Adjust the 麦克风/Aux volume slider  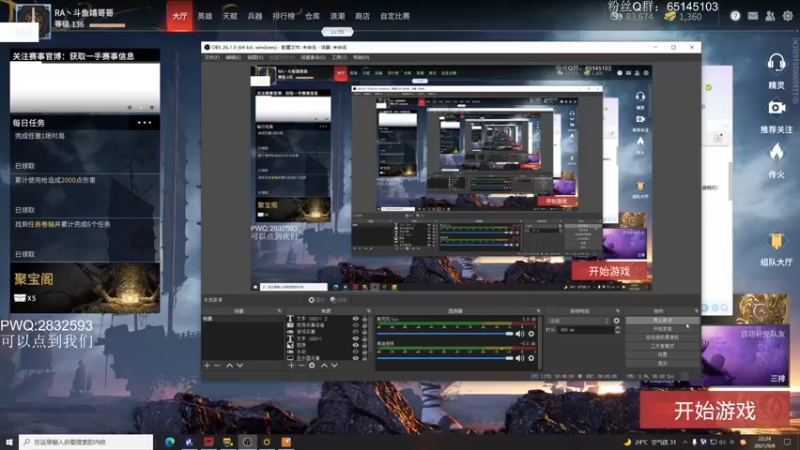point(445,334)
